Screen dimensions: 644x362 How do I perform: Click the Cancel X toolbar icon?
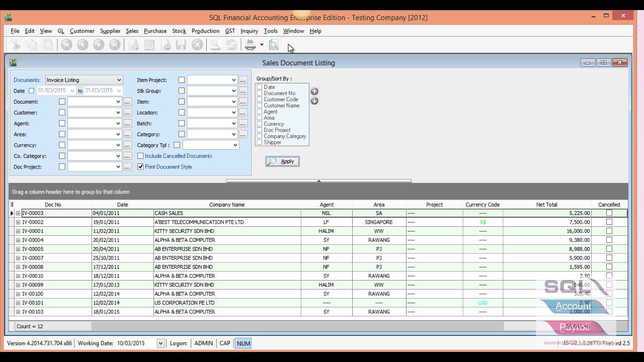tap(198, 45)
